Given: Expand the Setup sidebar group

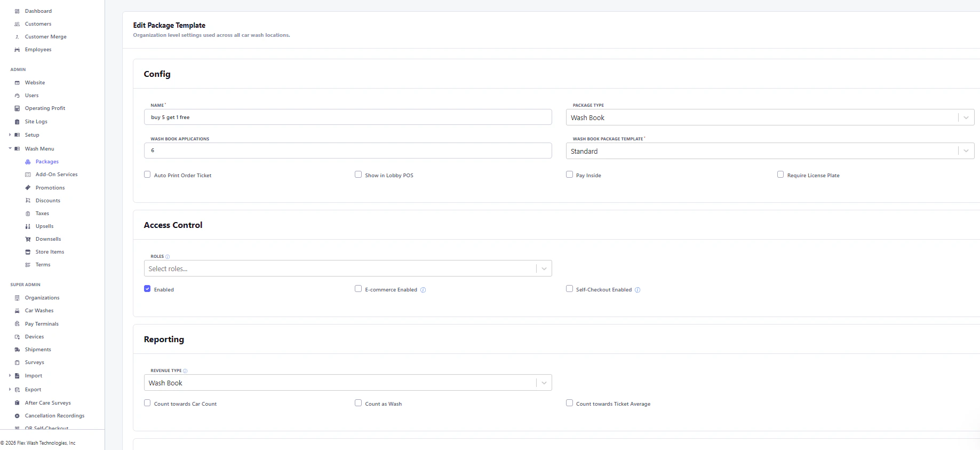Looking at the screenshot, I should pyautogui.click(x=10, y=135).
